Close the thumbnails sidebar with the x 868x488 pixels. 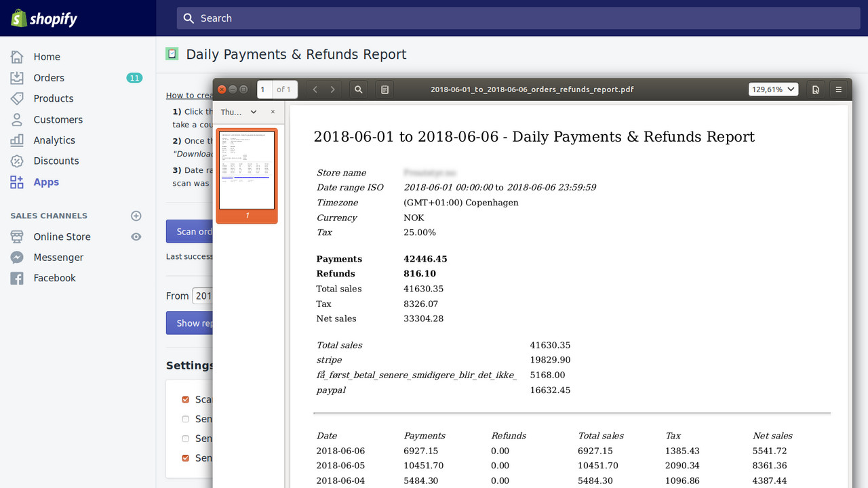[x=273, y=112]
